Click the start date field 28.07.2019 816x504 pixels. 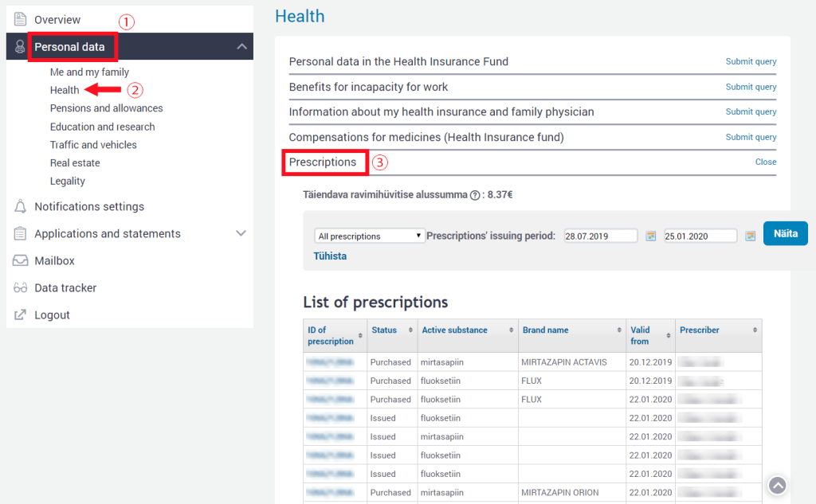pos(600,236)
